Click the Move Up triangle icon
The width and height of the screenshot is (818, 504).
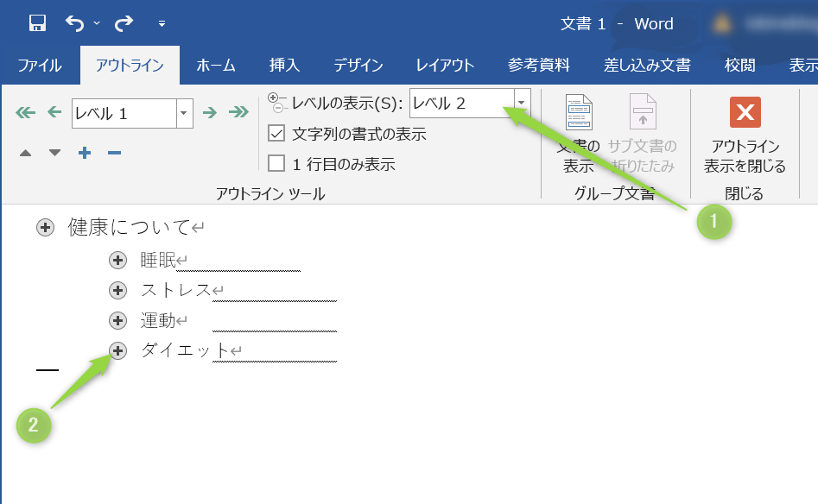point(25,153)
